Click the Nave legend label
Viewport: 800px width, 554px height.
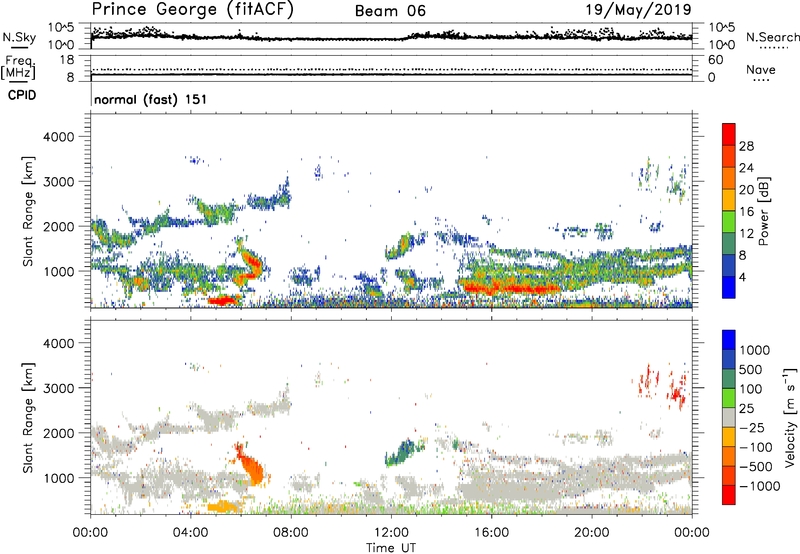(761, 70)
